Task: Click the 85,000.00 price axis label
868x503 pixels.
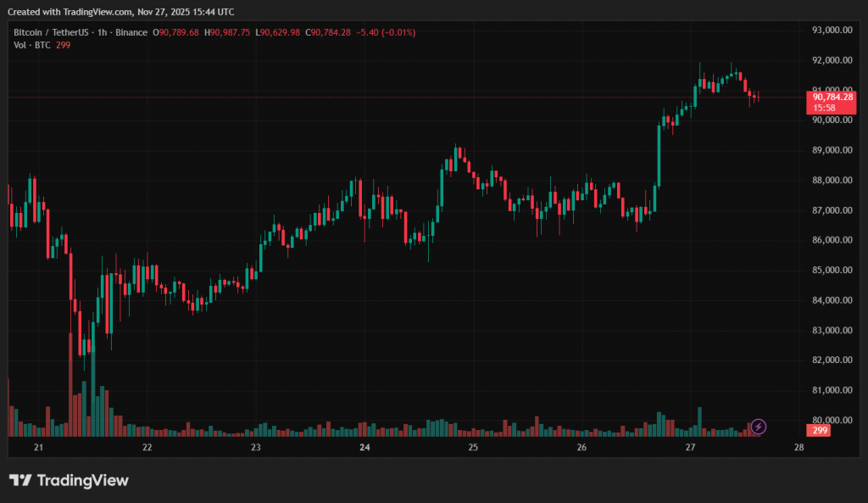Action: pos(831,270)
